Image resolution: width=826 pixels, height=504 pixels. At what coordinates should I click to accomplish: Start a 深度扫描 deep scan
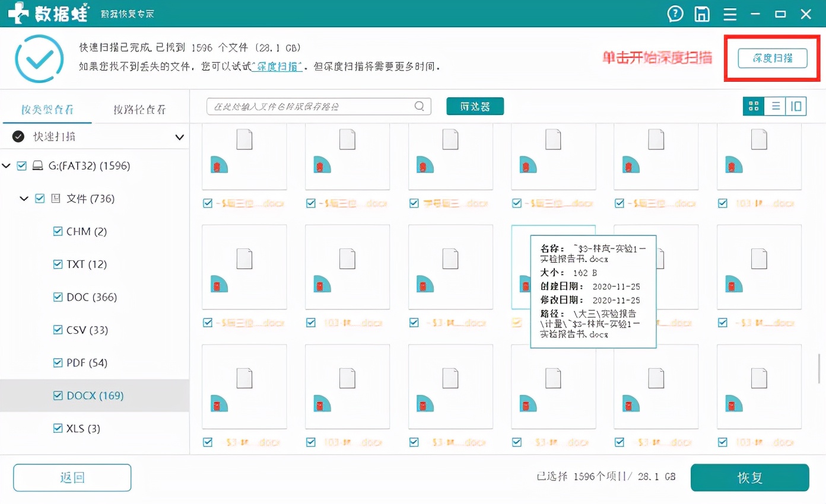[773, 59]
